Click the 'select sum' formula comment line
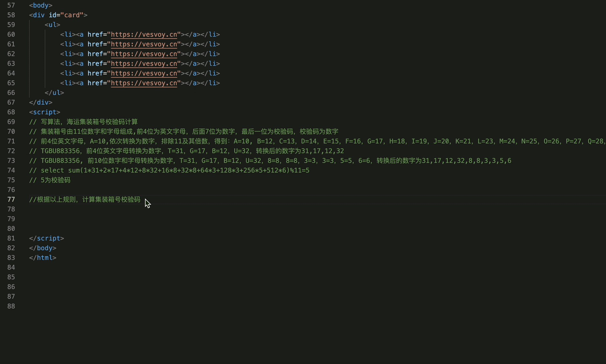 pos(169,170)
